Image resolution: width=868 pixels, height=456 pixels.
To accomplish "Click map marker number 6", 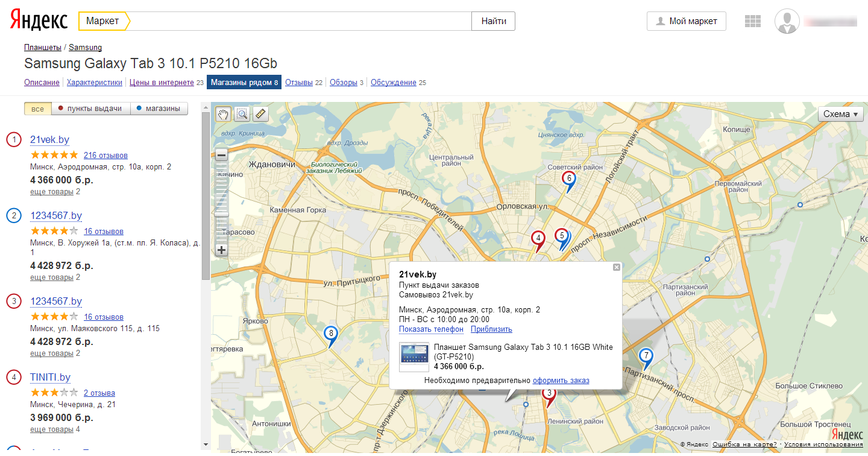I will [x=568, y=179].
